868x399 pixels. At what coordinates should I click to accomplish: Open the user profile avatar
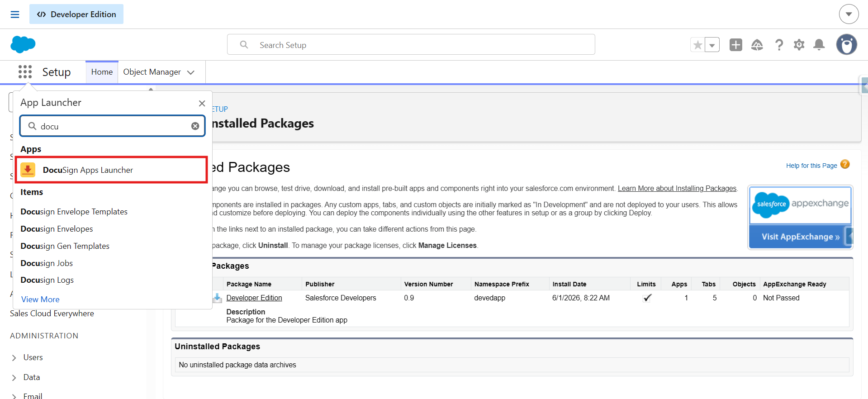(847, 45)
